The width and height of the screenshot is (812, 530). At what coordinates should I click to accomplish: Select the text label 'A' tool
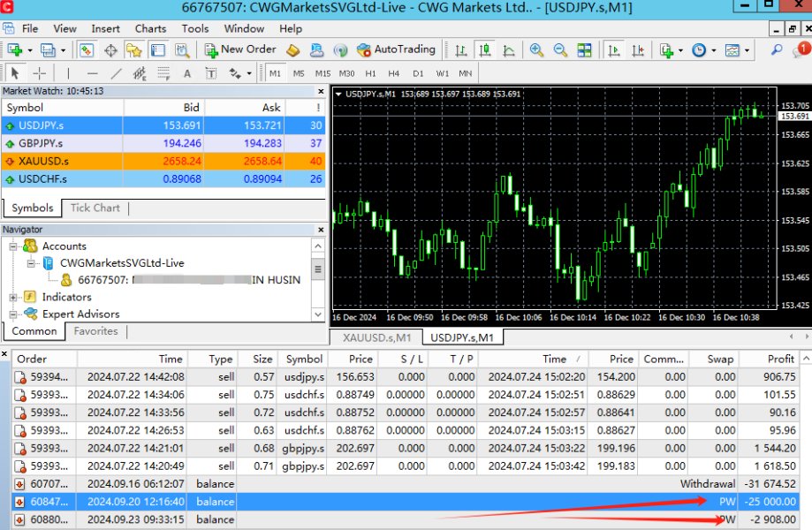pos(186,73)
